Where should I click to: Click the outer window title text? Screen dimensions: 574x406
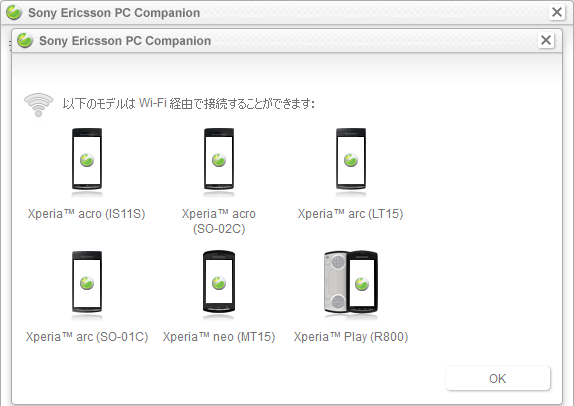pyautogui.click(x=114, y=13)
